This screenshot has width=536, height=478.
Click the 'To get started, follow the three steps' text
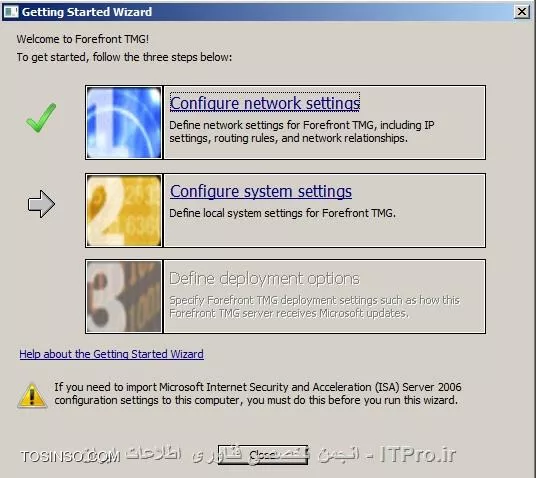124,57
